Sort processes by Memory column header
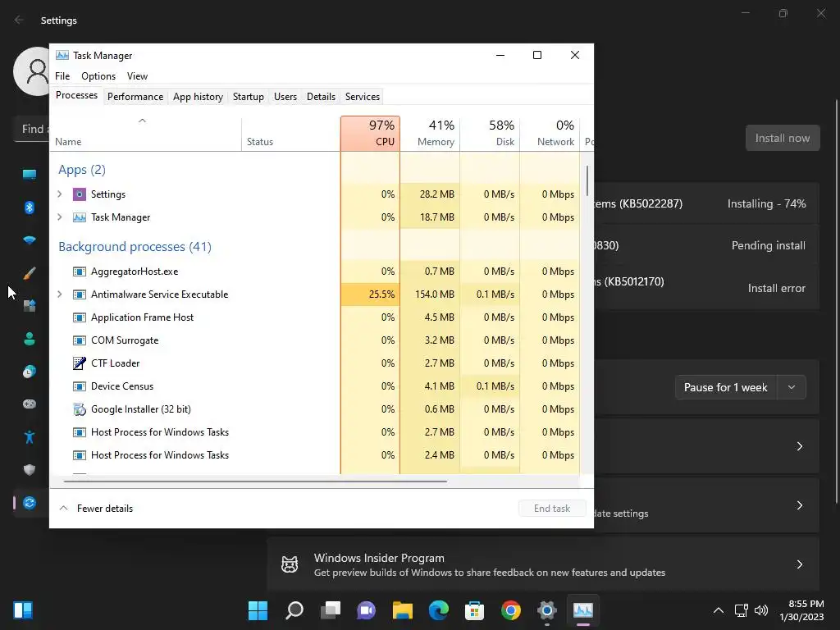The width and height of the screenshot is (840, 630). (430, 134)
